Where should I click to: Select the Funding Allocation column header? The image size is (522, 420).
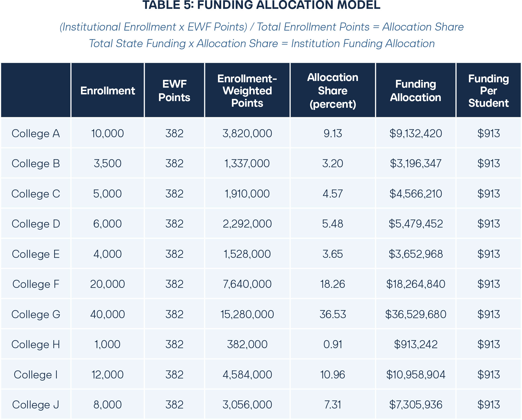(x=415, y=91)
